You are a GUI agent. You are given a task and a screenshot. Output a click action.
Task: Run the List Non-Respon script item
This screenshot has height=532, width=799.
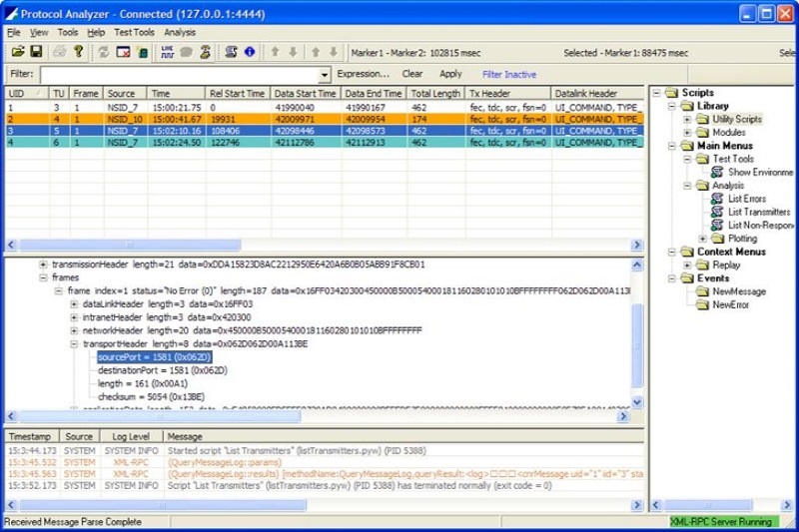coord(753,225)
